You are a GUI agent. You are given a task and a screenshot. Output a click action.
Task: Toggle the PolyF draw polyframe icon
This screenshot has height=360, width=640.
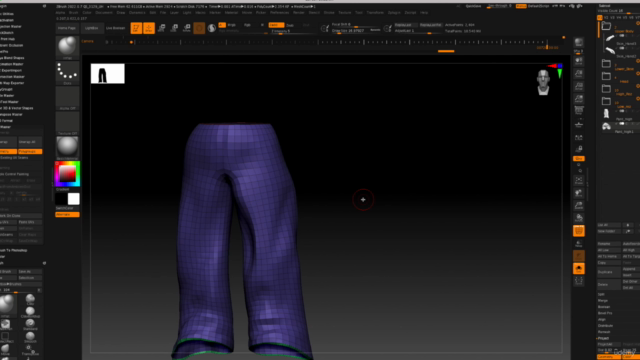579,231
